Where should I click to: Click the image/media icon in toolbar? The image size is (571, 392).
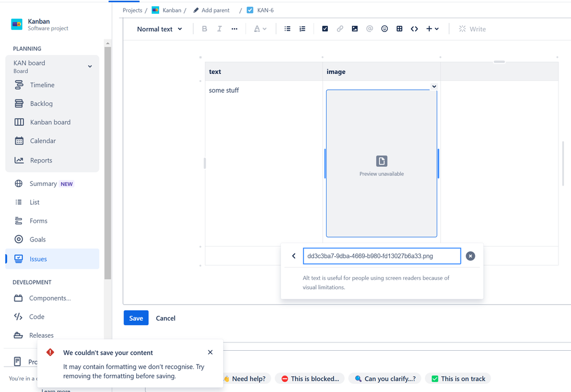click(355, 29)
